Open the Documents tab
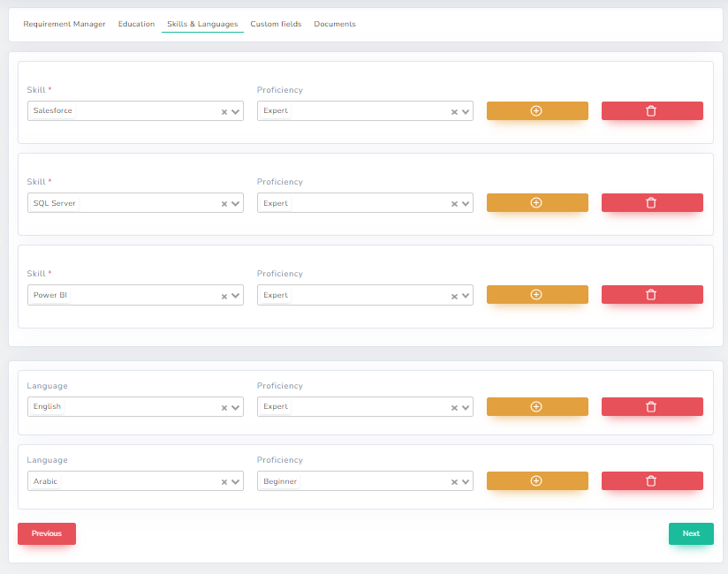Screen dimensions: 728x574 [x=335, y=24]
